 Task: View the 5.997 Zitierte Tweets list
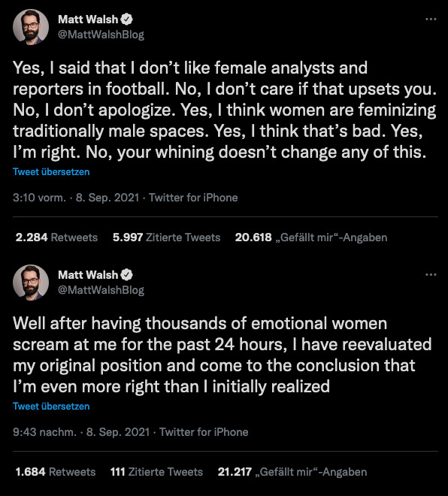tap(166, 237)
